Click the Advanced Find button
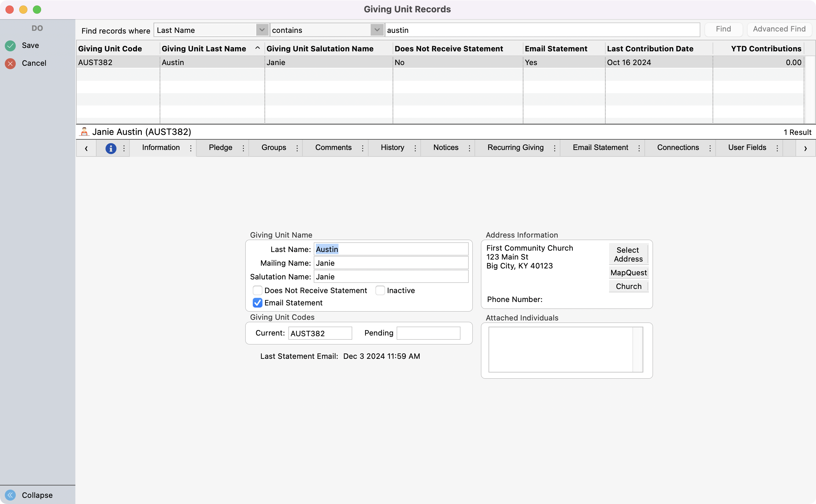Viewport: 816px width, 504px height. tap(779, 29)
